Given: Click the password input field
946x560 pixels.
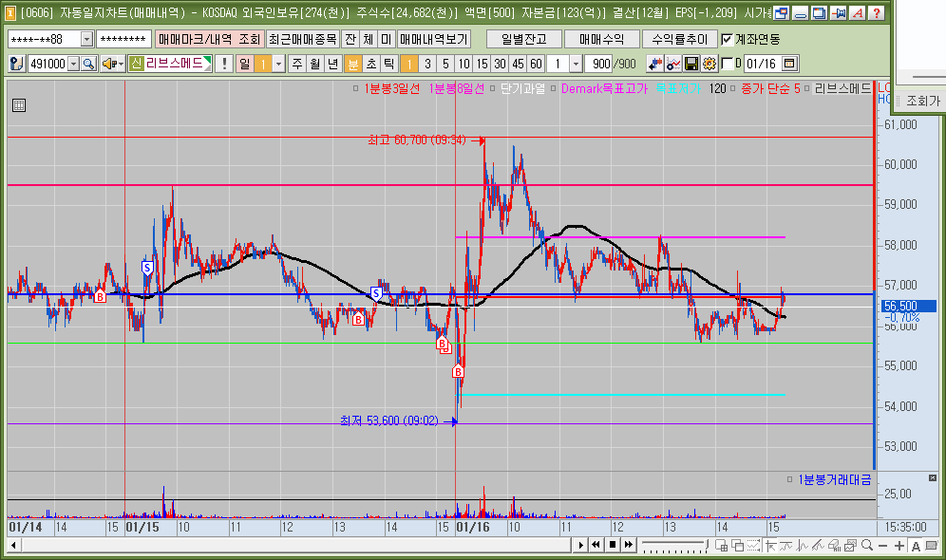Looking at the screenshot, I should click(123, 40).
